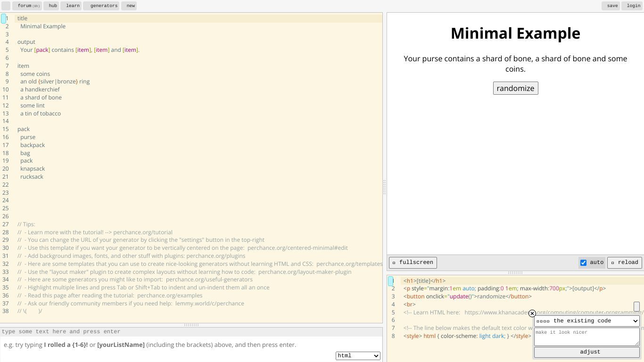Close the AI adjust popup

(532, 313)
